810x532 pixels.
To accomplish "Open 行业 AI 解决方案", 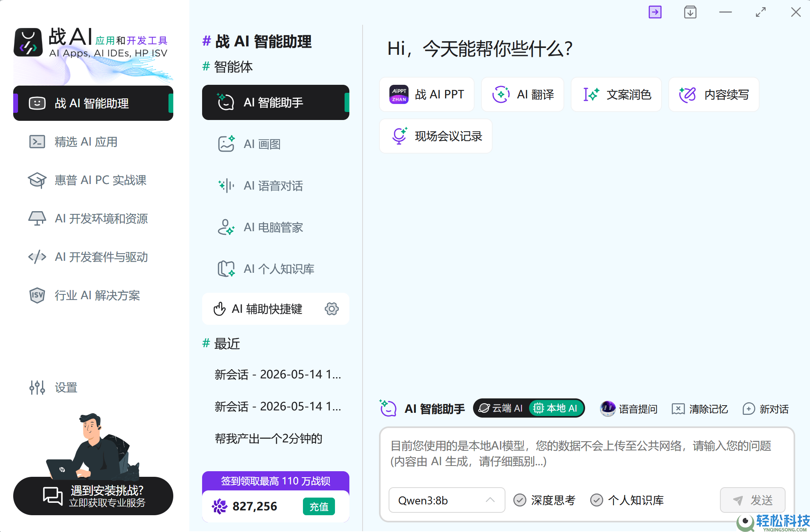I will [93, 295].
